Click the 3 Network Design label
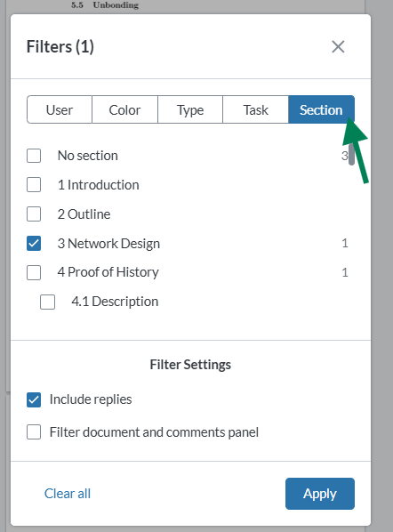 108,244
